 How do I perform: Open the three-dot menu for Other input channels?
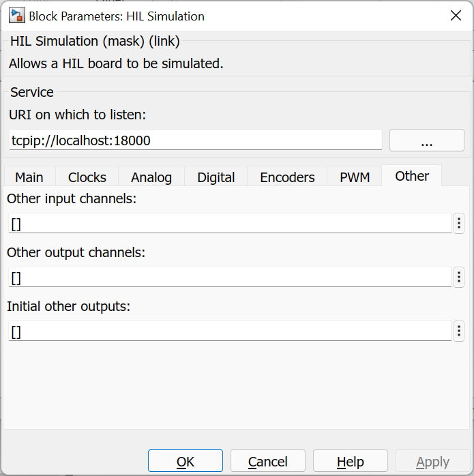click(459, 224)
